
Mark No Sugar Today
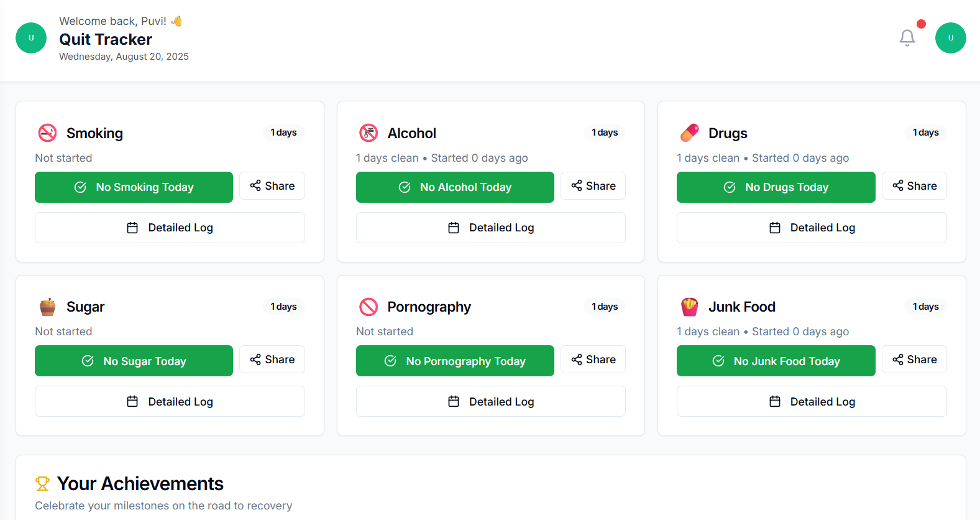pyautogui.click(x=134, y=361)
